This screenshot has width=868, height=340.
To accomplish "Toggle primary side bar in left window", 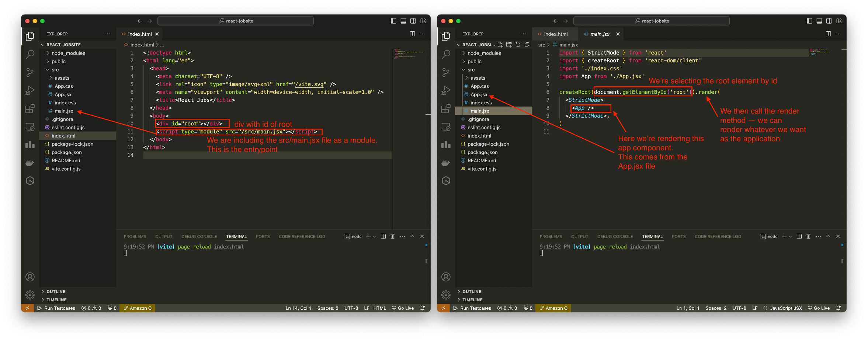I will pos(393,21).
